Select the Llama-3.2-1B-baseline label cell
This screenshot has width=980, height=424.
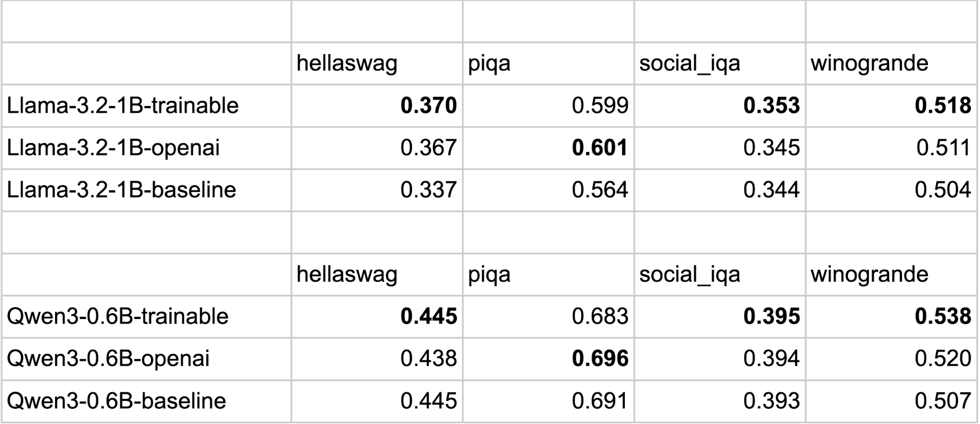[121, 190]
